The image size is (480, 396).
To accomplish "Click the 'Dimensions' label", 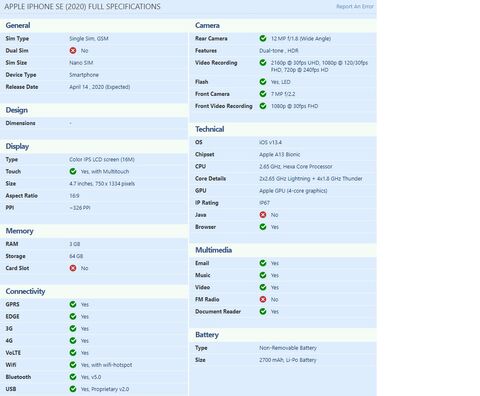I will coord(20,123).
